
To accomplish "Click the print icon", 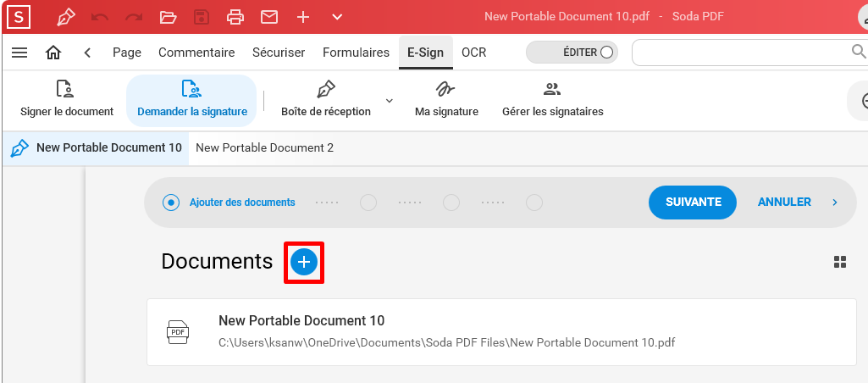I will pyautogui.click(x=235, y=17).
